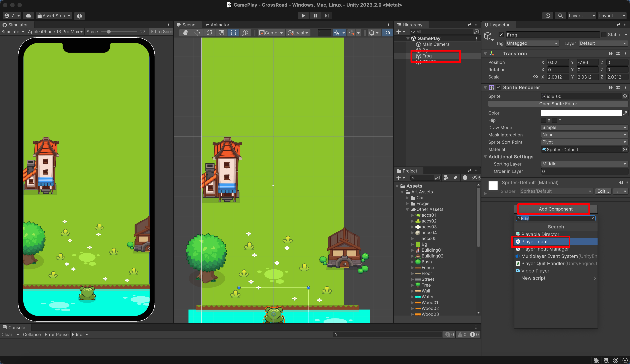
Task: Collapse the Other Assets folder
Action: pyautogui.click(x=407, y=209)
